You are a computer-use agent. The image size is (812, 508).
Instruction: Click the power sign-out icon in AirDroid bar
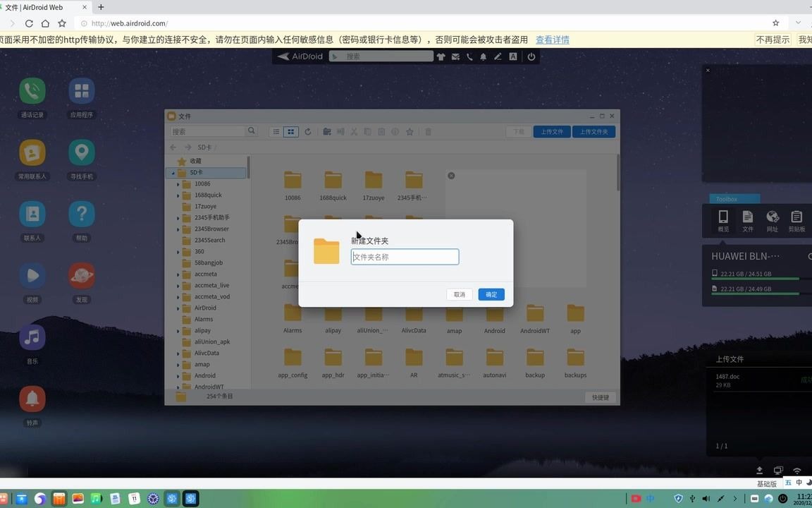(531, 57)
